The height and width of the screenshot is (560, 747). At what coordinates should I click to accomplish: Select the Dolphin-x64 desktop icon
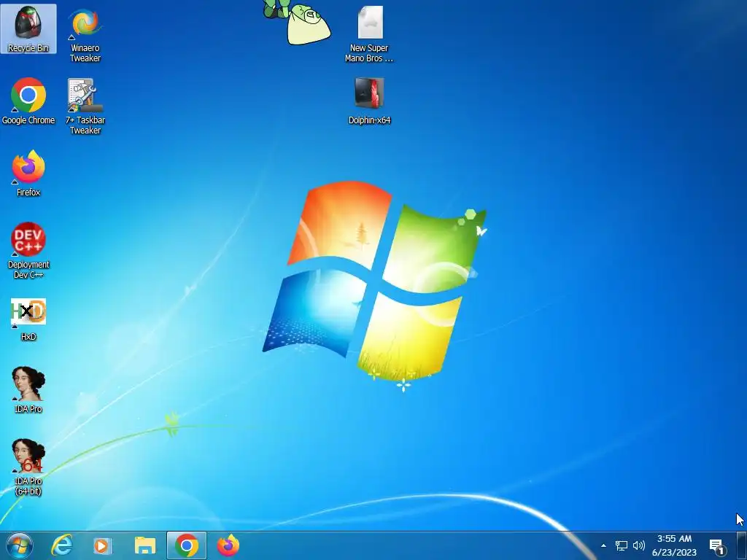tap(370, 101)
